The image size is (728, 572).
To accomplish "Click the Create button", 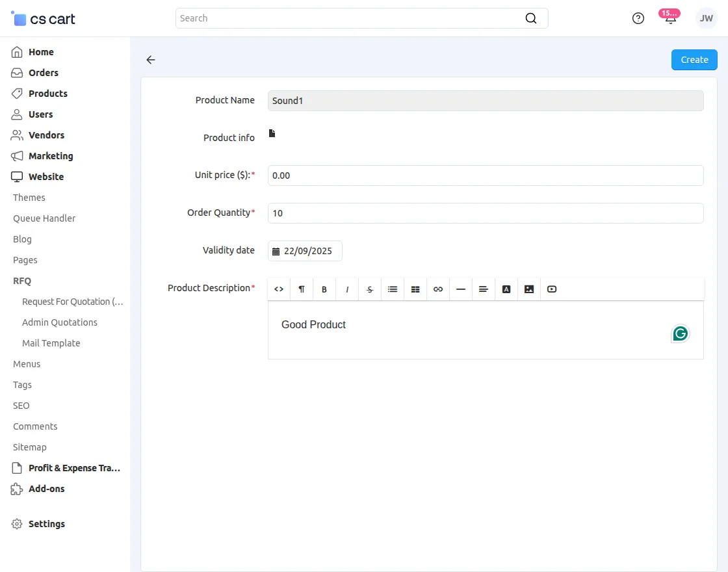I will pos(694,60).
